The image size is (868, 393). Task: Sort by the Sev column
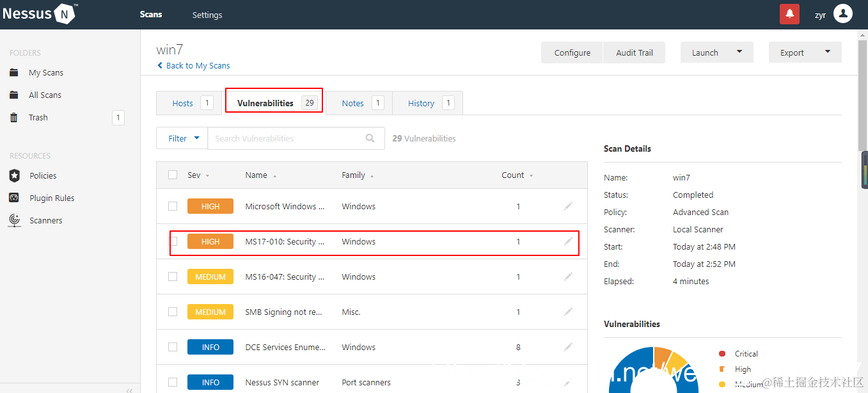click(198, 175)
